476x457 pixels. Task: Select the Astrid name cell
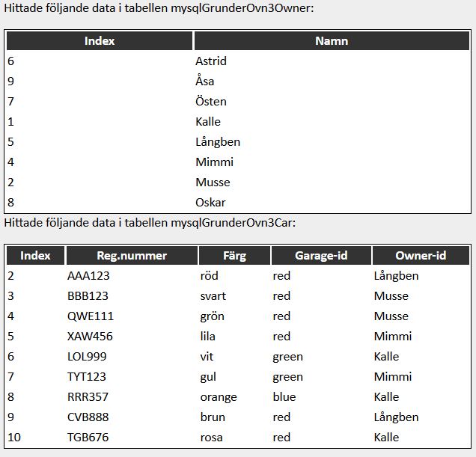(211, 61)
